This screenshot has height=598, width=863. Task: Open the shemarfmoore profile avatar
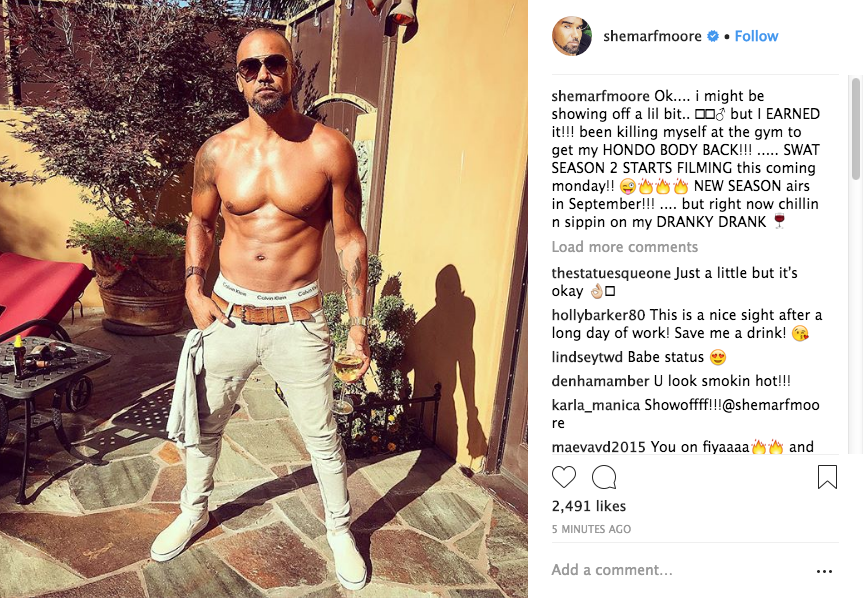point(572,36)
